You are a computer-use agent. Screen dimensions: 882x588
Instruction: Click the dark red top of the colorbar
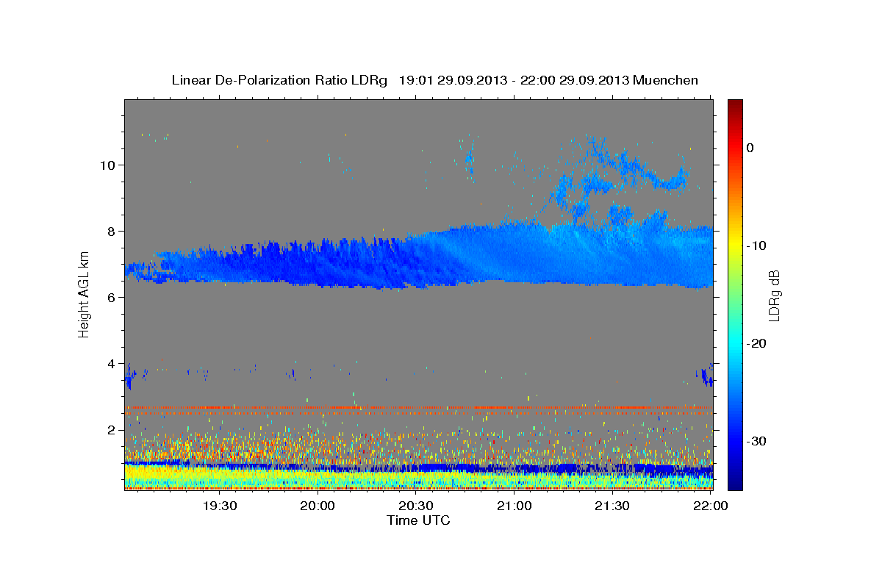click(x=735, y=104)
